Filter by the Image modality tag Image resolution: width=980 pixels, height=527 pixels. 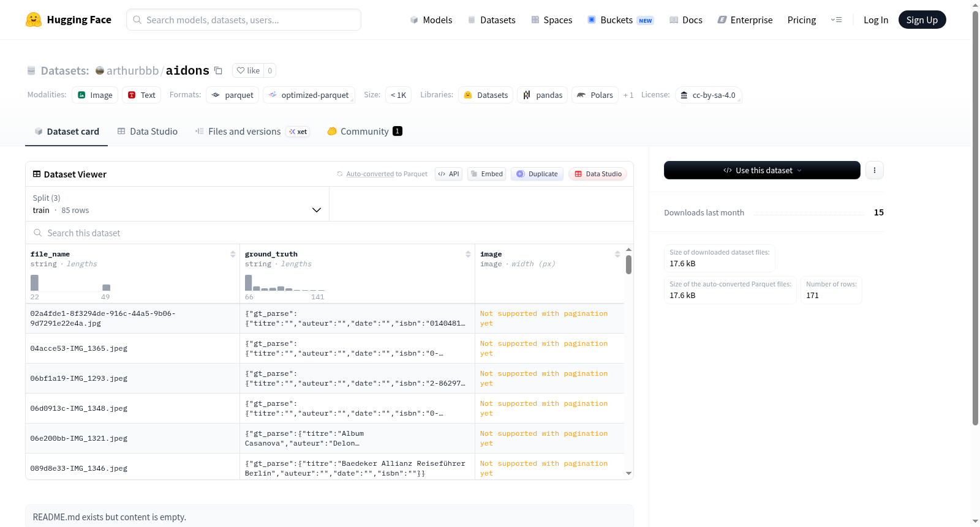(x=95, y=95)
